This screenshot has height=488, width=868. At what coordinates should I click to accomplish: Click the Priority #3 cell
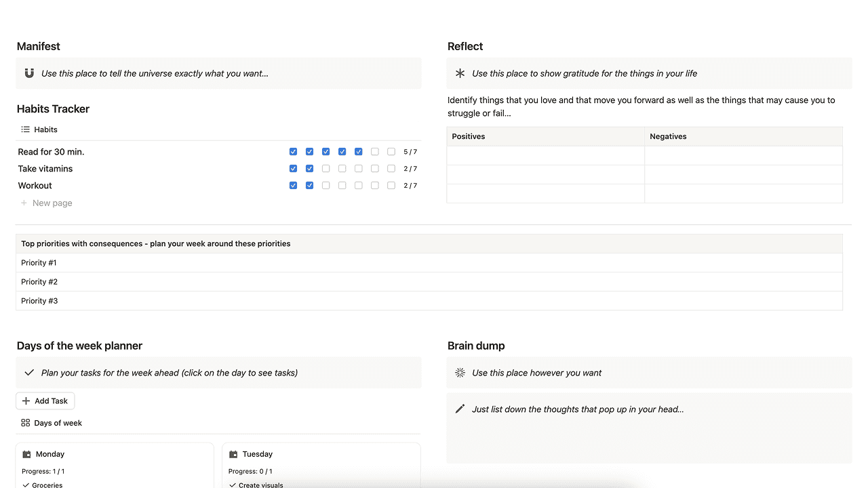[x=429, y=301]
